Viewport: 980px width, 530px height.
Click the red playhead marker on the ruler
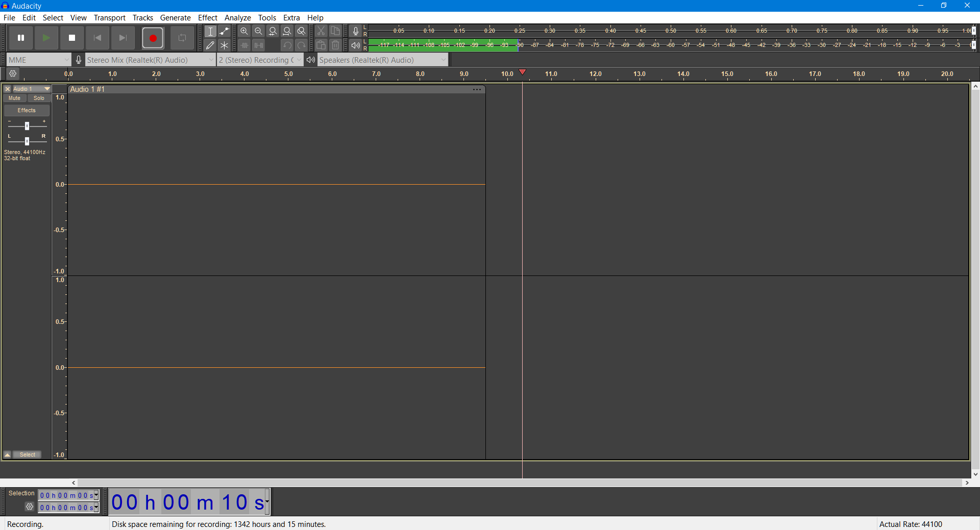[522, 72]
